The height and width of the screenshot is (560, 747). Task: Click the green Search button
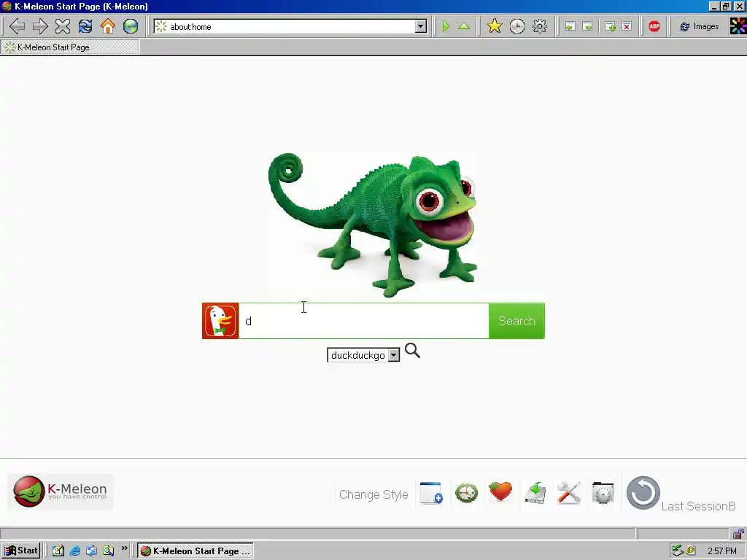[517, 321]
